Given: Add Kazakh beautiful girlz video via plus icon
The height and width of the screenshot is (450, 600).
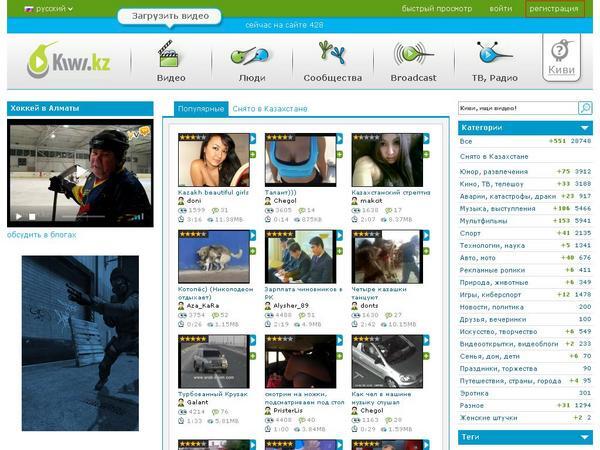Looking at the screenshot, I should point(253,155).
